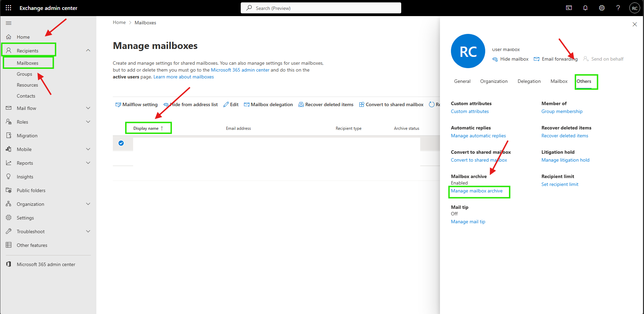Screen dimensions: 644x314
Task: Open Microsoft 365 admin center link in description
Action: pyautogui.click(x=240, y=70)
